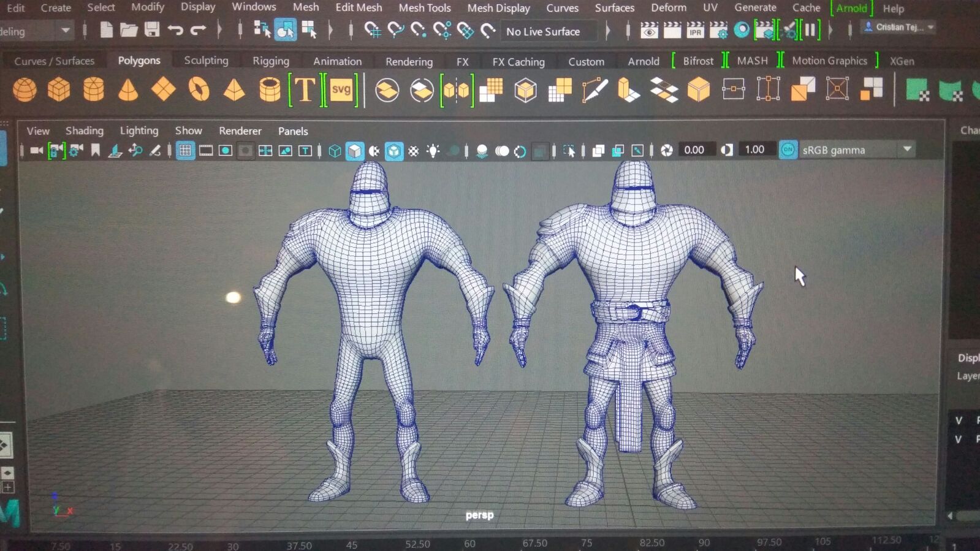980x551 pixels.
Task: Click the Bevel cube shelf icon
Action: click(x=699, y=90)
